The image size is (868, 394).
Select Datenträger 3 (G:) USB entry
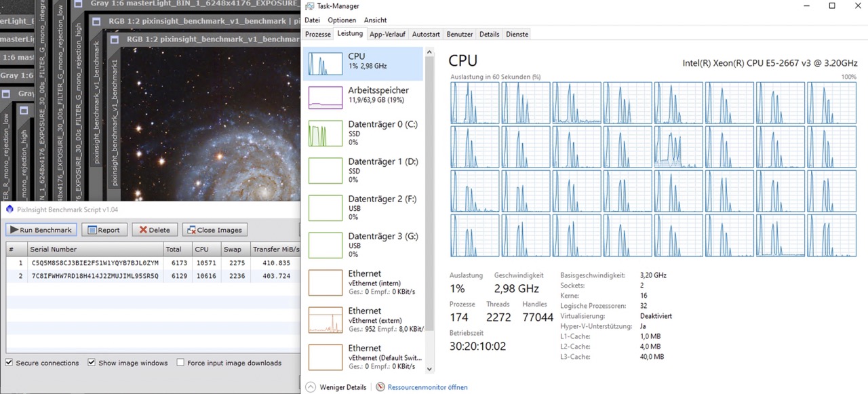363,245
